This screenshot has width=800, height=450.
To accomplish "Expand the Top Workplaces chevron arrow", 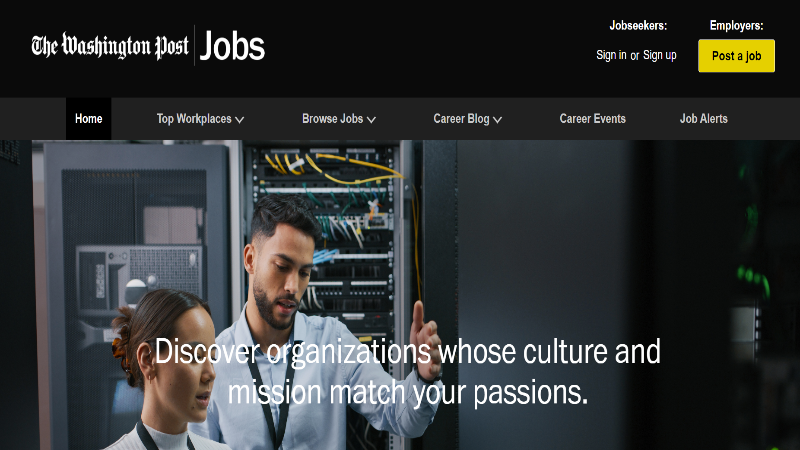I will point(239,120).
